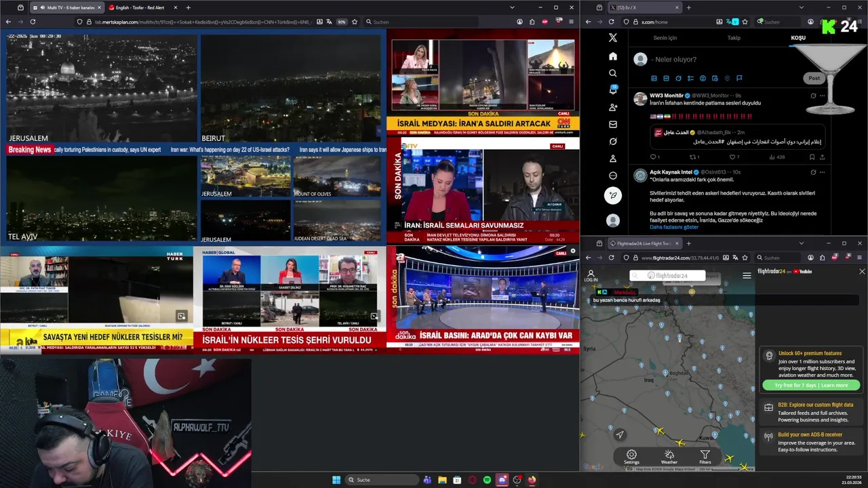Click Try free for 7 days button
The height and width of the screenshot is (488, 868).
coord(811,385)
